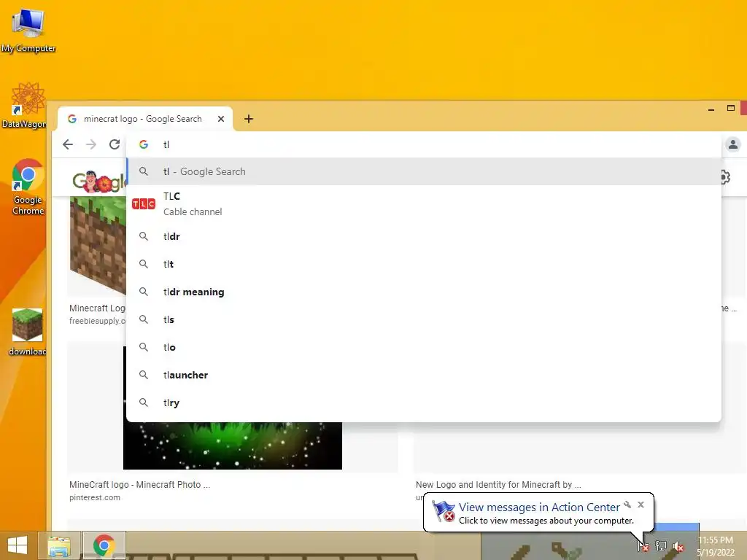Open the Windows Start button
Viewport: 747px width, 560px height.
pos(18,545)
